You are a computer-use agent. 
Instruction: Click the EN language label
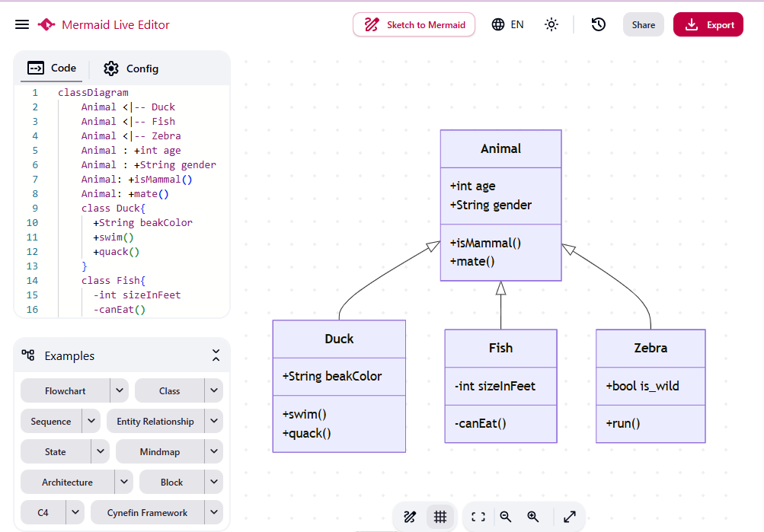pyautogui.click(x=517, y=24)
